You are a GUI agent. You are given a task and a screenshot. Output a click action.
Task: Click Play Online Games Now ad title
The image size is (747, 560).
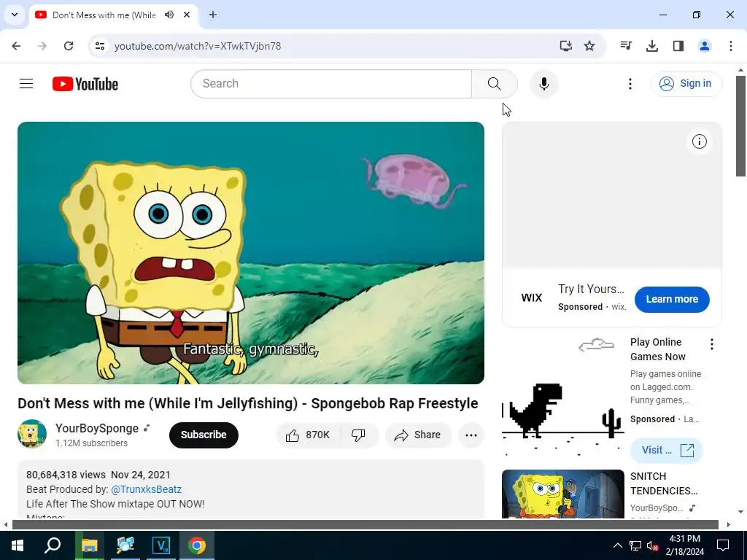[657, 349]
